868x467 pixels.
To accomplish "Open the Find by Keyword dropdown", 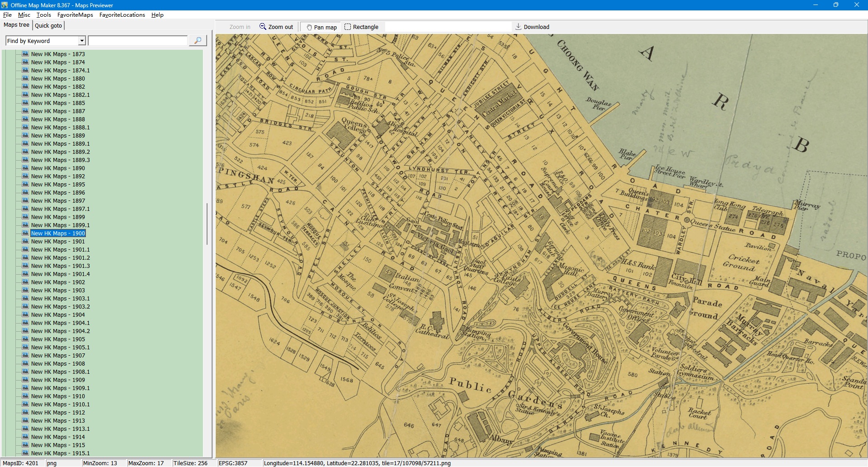I will point(82,41).
